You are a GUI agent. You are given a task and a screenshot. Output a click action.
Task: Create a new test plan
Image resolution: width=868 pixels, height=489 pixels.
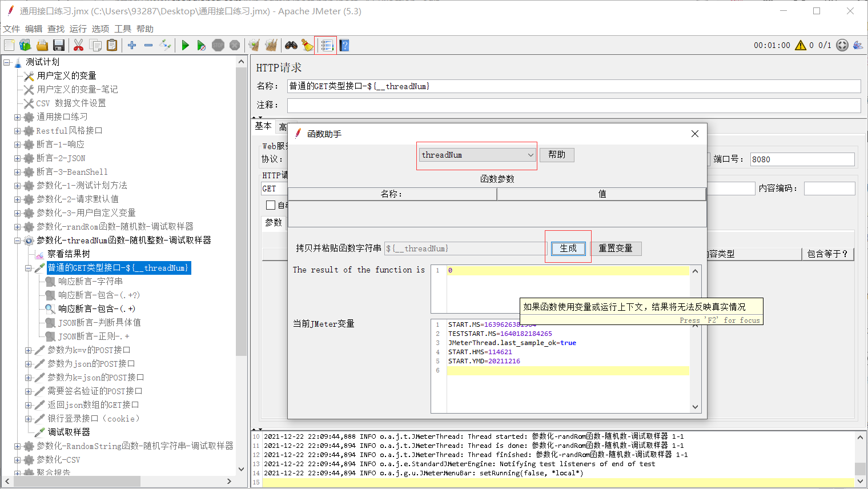click(9, 45)
